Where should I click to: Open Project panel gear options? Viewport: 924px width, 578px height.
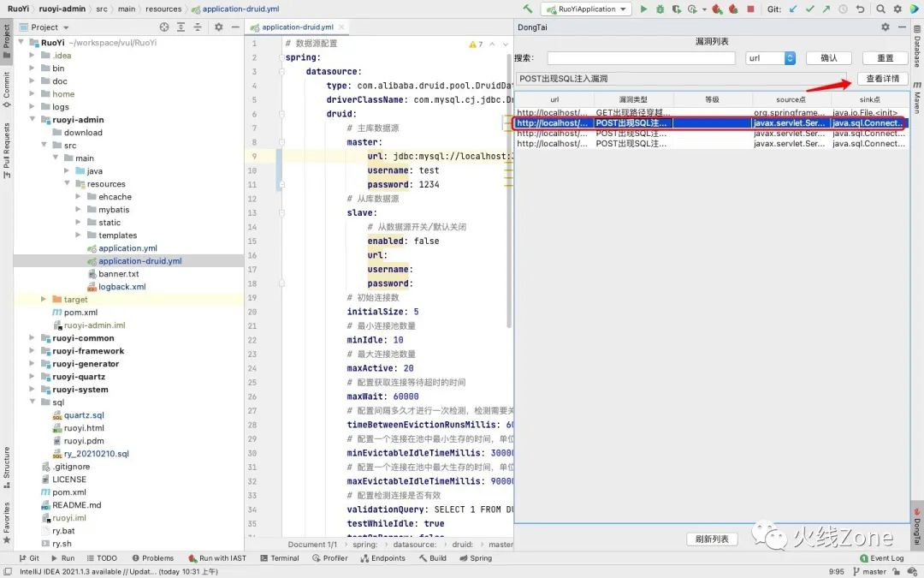pos(219,27)
